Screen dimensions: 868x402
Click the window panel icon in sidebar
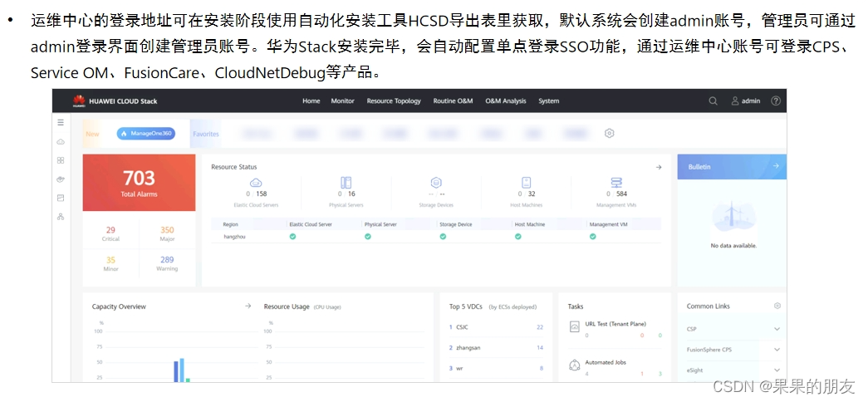pyautogui.click(x=61, y=198)
